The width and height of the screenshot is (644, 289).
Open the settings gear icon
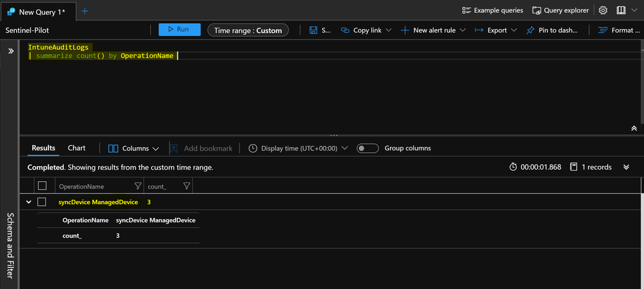tap(603, 10)
